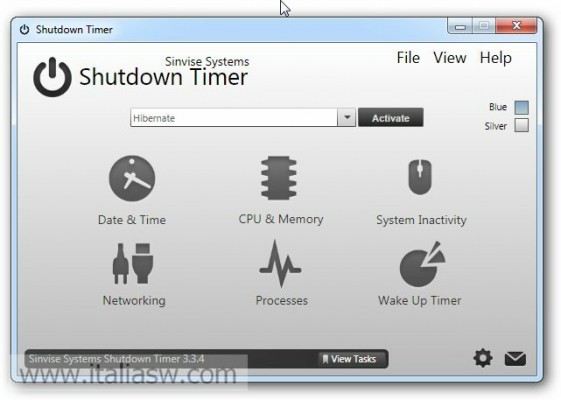Open the Wake Up Timer pie icon

422,264
